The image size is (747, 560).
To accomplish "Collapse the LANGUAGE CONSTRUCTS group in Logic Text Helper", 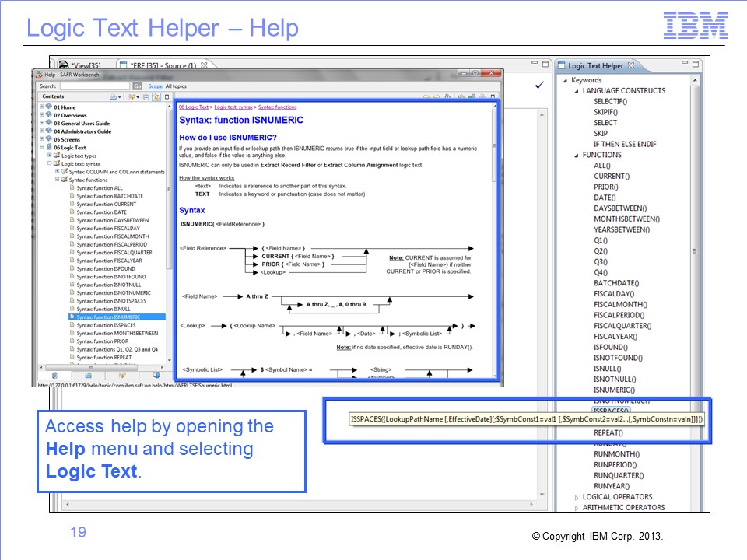I will [576, 91].
